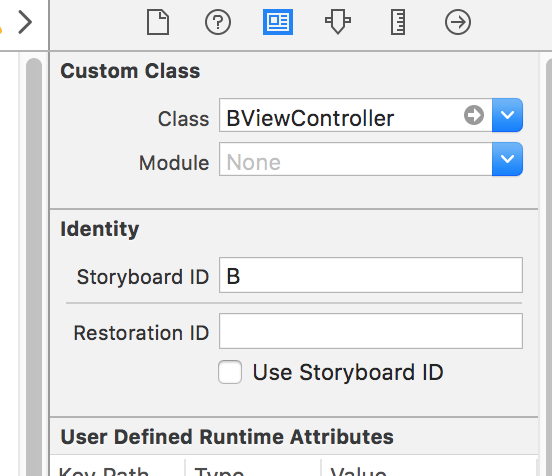
Task: Enable the Use Storyboard ID checkbox
Action: pyautogui.click(x=230, y=372)
